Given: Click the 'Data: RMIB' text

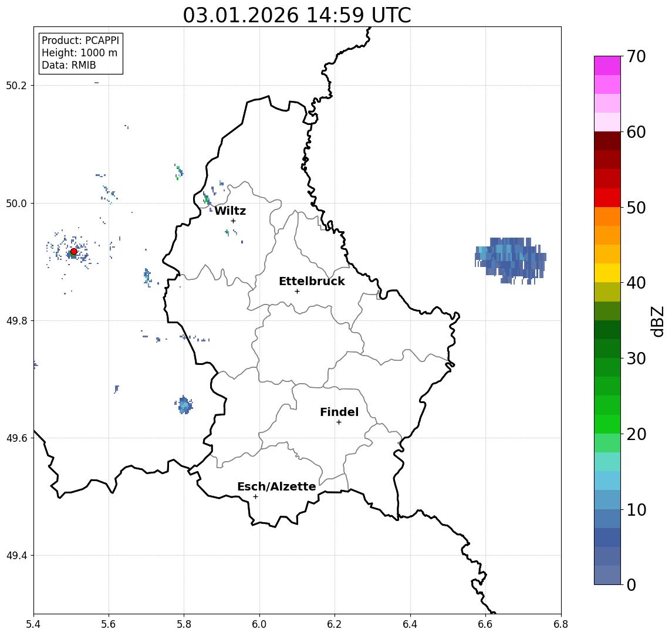Looking at the screenshot, I should [x=69, y=65].
